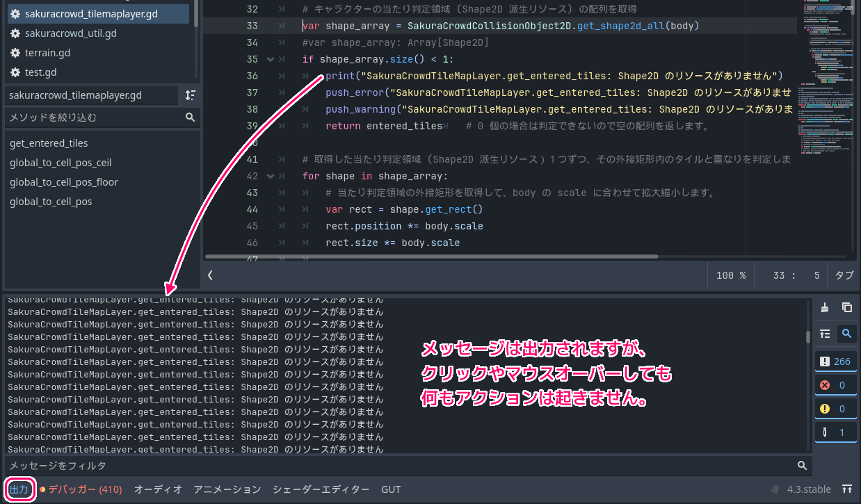Open the オーディオ bottom tab
The width and height of the screenshot is (861, 504).
click(158, 489)
